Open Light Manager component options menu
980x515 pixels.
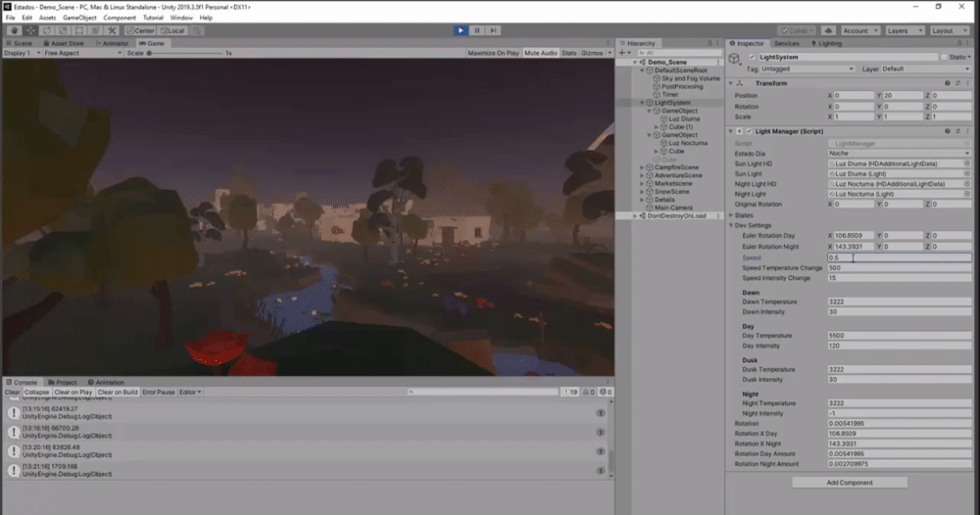tap(967, 131)
